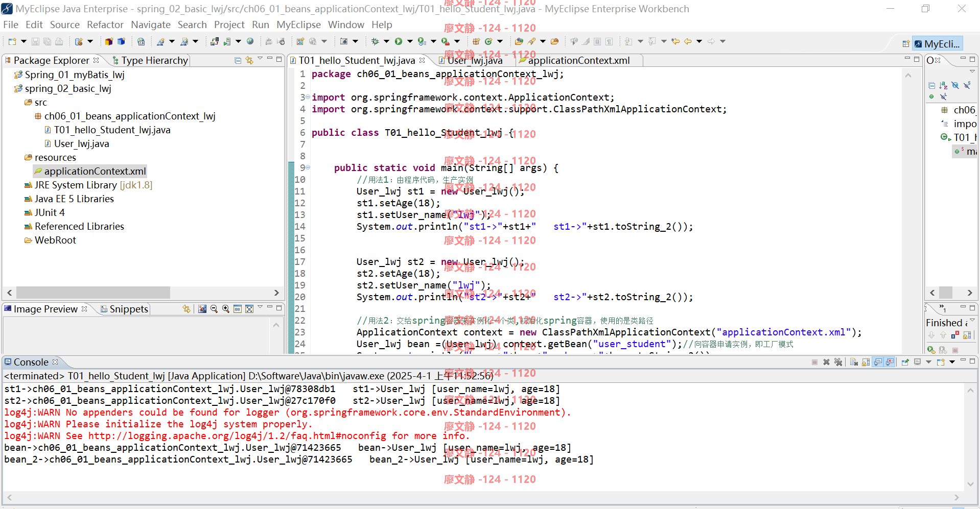The height and width of the screenshot is (509, 980).
Task: Click the Capture snapshot camera icon
Action: click(344, 41)
